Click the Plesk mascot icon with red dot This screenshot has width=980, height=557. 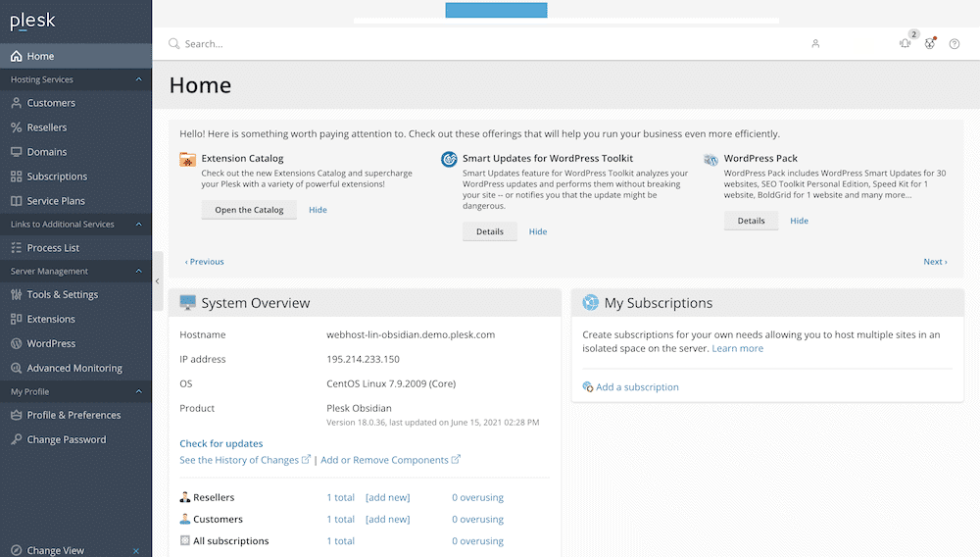[x=930, y=43]
